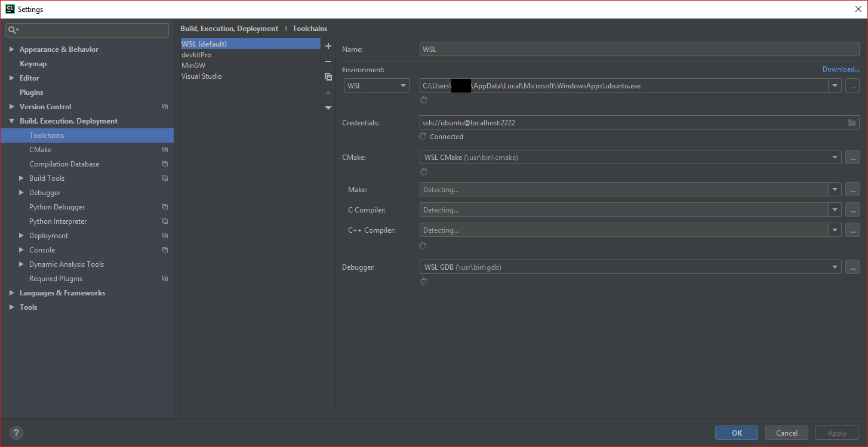Image resolution: width=868 pixels, height=447 pixels.
Task: Select Plugins settings page
Action: click(31, 93)
